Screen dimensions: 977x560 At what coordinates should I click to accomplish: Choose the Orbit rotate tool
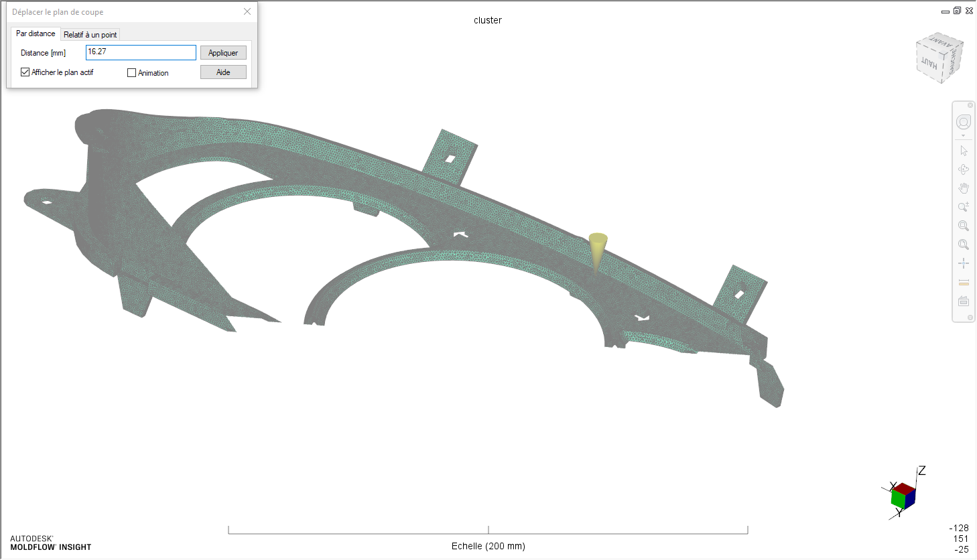click(964, 169)
